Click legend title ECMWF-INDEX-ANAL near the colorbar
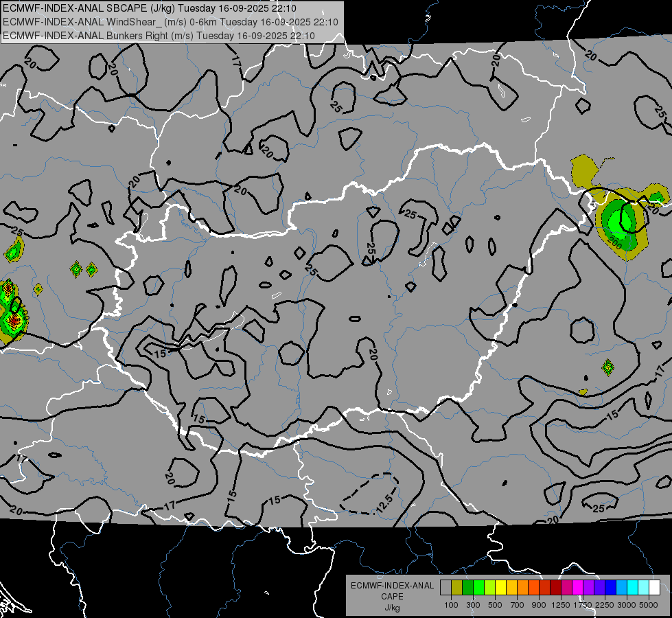The width and height of the screenshot is (672, 618). pyautogui.click(x=392, y=586)
